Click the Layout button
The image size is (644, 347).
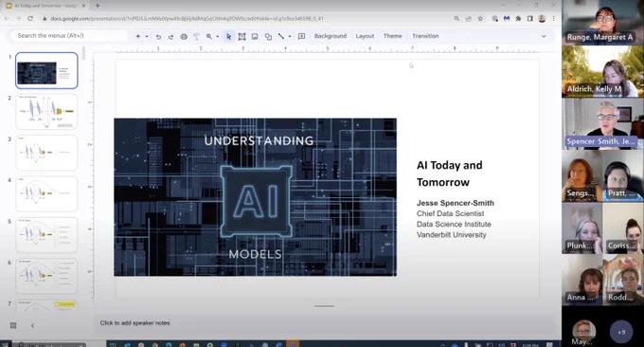[365, 36]
